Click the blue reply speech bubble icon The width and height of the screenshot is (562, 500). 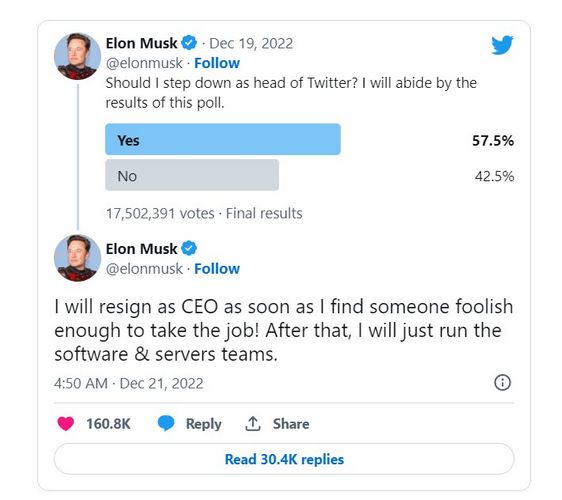coord(166,423)
